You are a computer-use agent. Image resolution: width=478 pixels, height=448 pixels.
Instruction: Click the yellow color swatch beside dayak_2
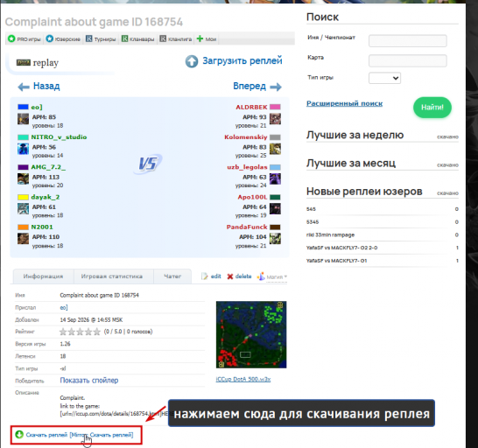[x=23, y=197]
